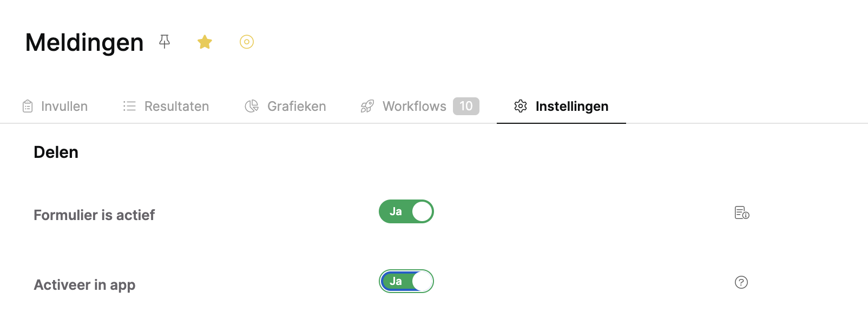The height and width of the screenshot is (319, 868).
Task: Select the Instellingen tab
Action: (x=561, y=106)
